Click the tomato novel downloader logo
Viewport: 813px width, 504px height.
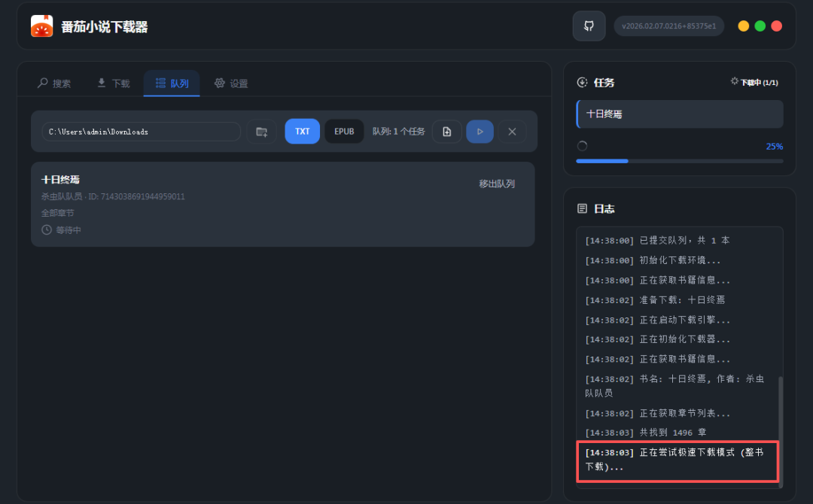42,26
